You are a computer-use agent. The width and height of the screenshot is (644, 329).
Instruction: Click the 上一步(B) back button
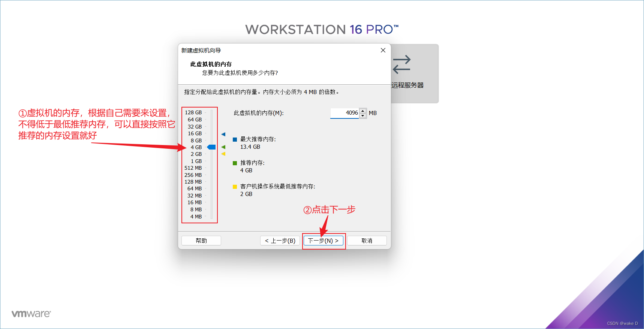coord(280,241)
